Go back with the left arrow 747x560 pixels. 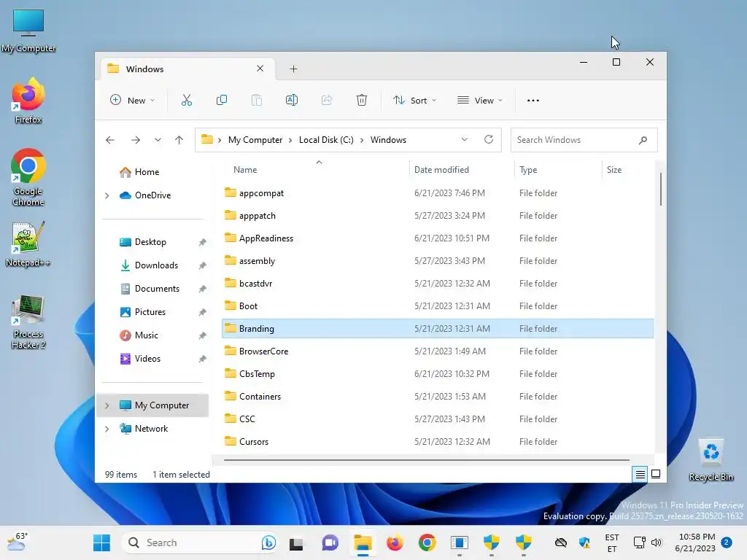tap(110, 140)
